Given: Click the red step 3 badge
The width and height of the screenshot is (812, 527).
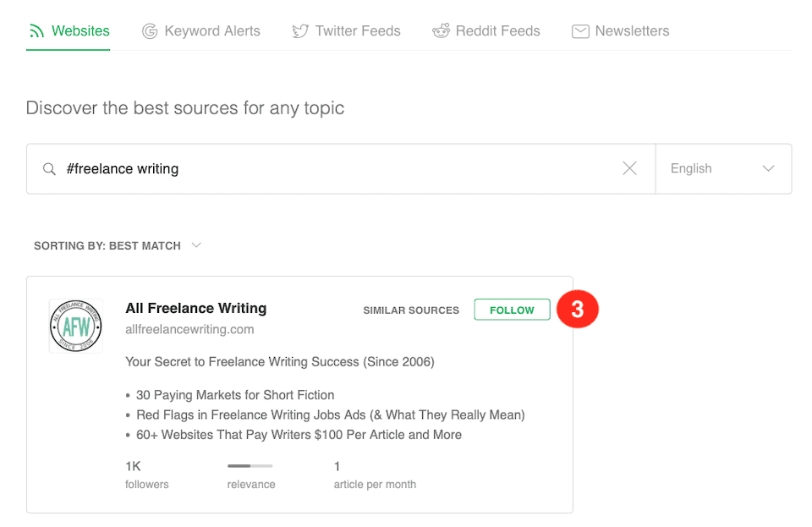Looking at the screenshot, I should tap(578, 310).
